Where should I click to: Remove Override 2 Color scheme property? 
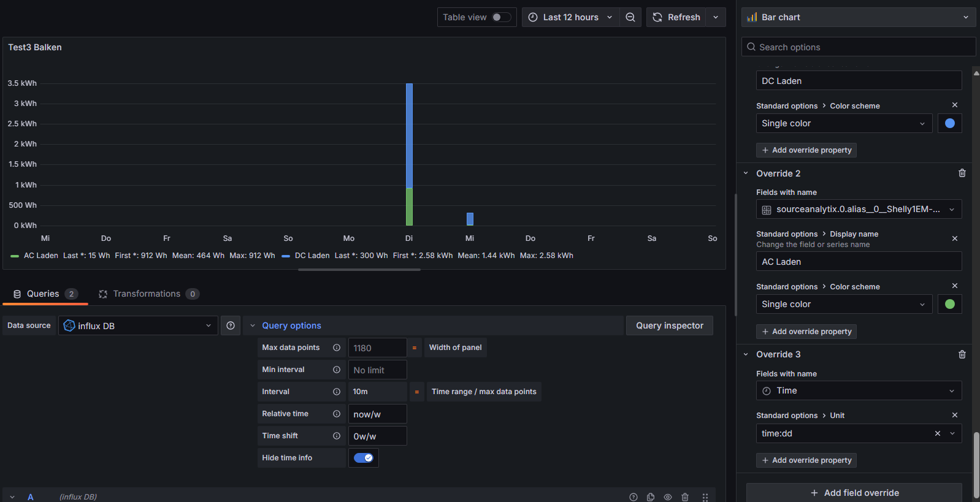click(x=955, y=286)
